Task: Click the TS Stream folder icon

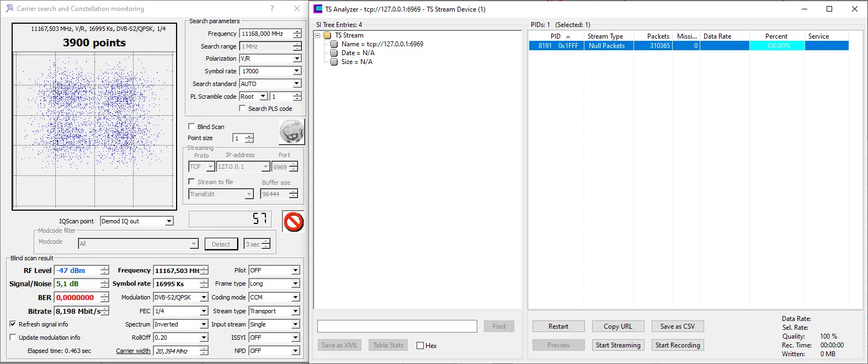Action: (x=327, y=35)
